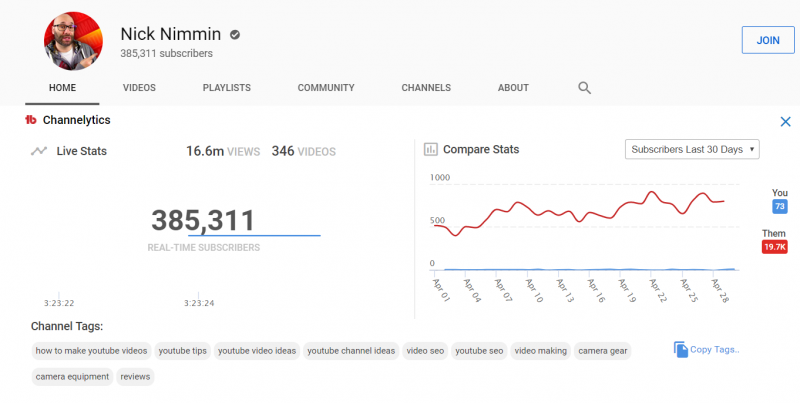This screenshot has height=403, width=800.
Task: Select the About tab
Action: (513, 88)
